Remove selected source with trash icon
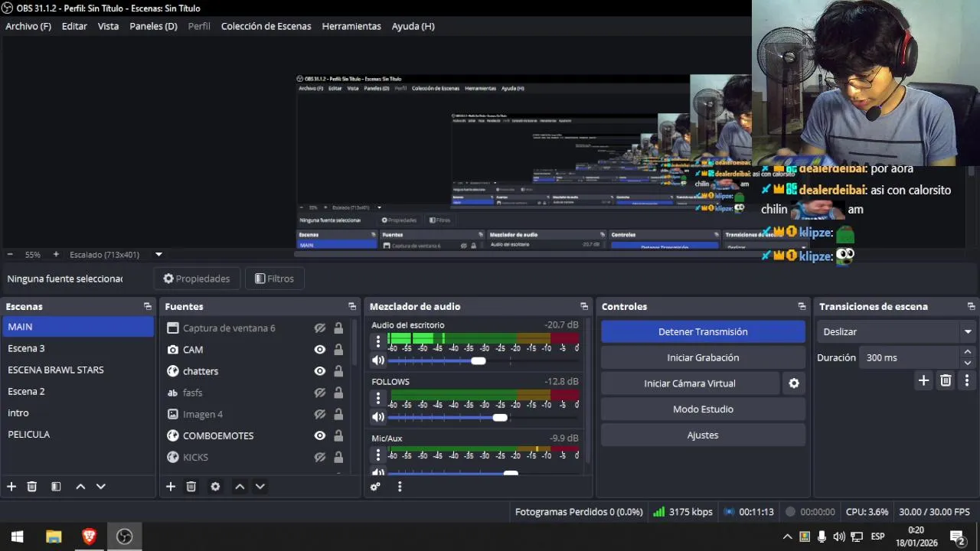The image size is (980, 551). pos(191,487)
